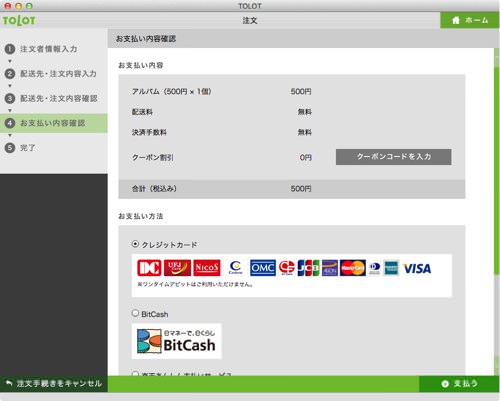The image size is (500, 401).
Task: Click the green zoom window button
Action: [29, 6]
